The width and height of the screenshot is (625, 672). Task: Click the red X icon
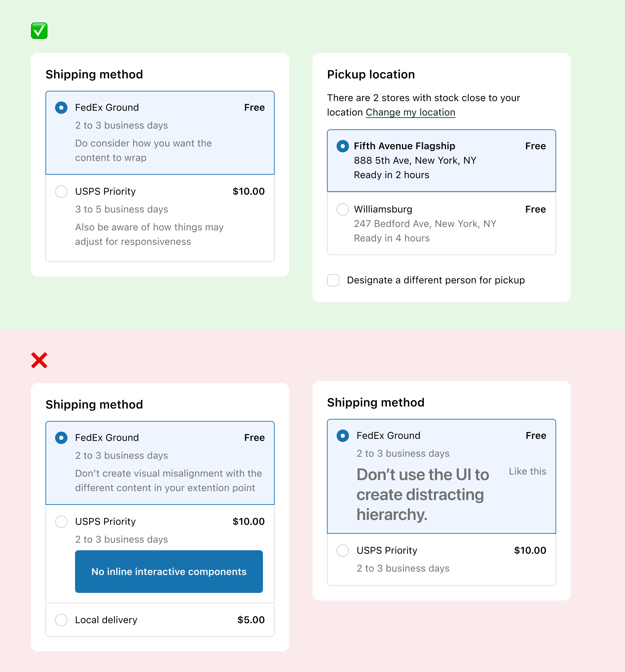point(39,360)
